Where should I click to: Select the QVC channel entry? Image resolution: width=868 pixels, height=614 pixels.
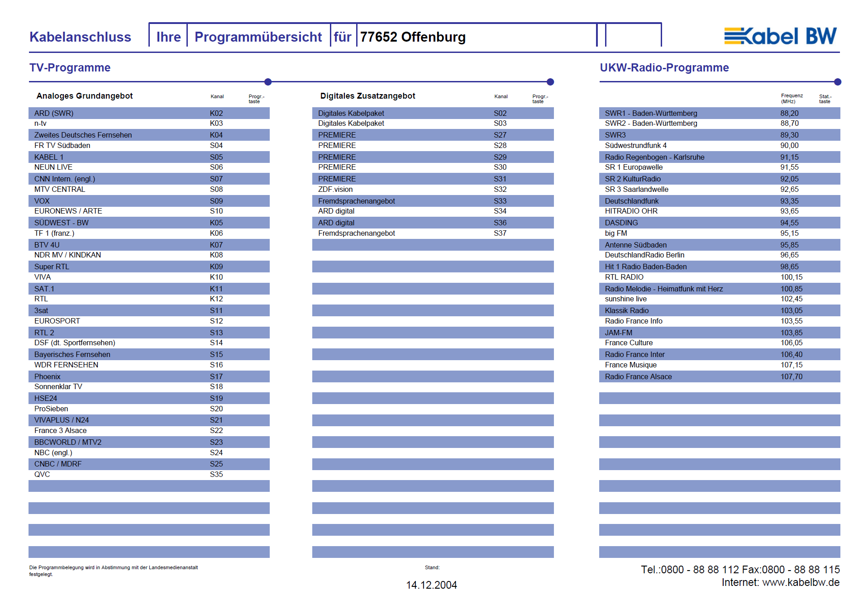149,475
